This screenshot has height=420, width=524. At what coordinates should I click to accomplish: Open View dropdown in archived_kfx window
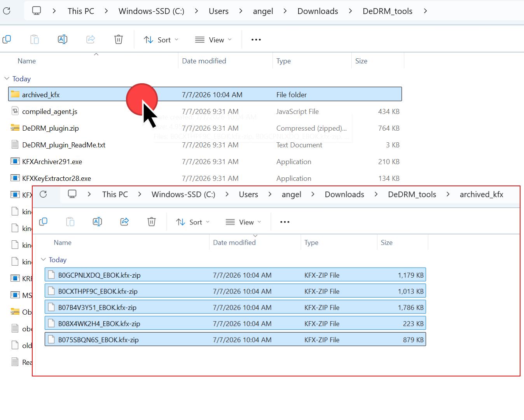(243, 222)
